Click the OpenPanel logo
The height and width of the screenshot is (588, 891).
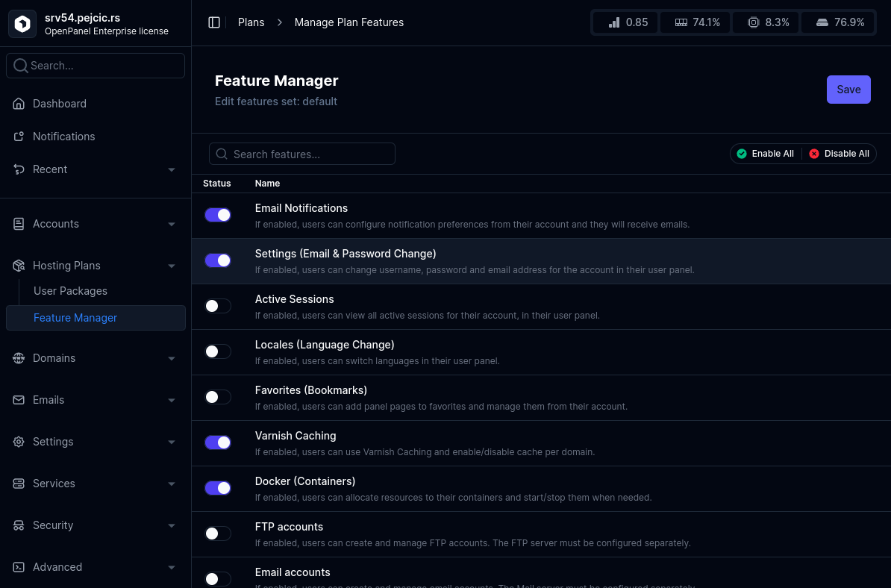22,23
